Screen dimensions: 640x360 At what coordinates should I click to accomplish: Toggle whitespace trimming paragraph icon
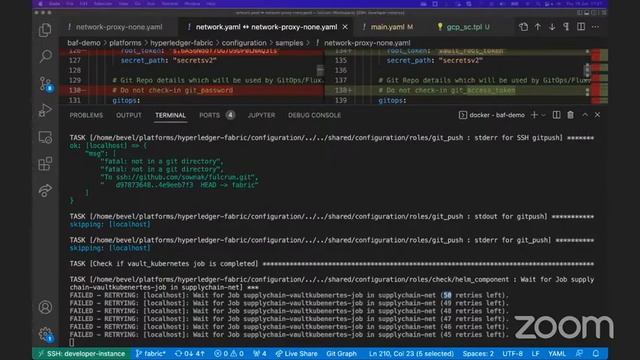(566, 27)
